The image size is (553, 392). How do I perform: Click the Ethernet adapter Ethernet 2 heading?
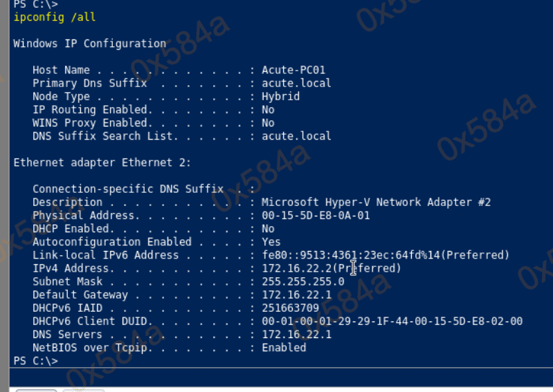[x=102, y=162]
